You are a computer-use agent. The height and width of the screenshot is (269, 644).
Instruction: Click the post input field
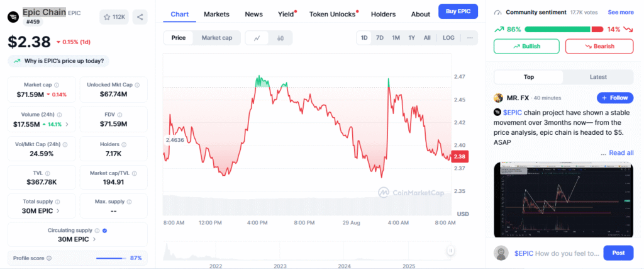[x=557, y=253]
